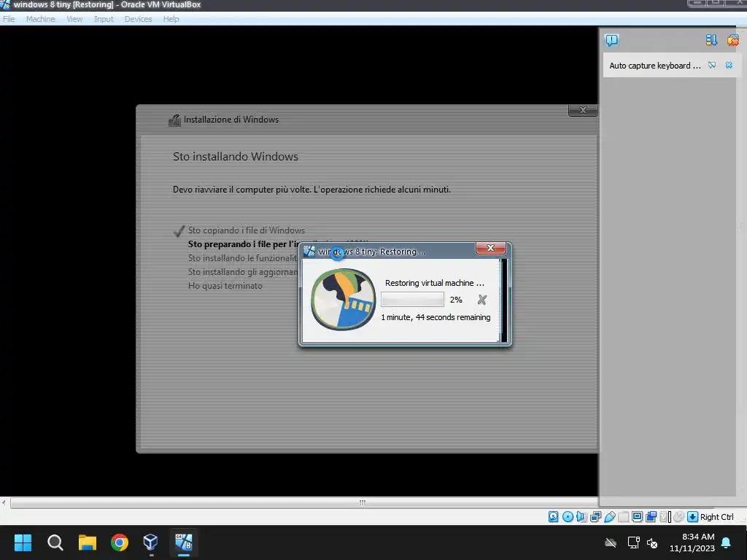Open the Input menu
Screen dimensions: 747x560
click(104, 19)
